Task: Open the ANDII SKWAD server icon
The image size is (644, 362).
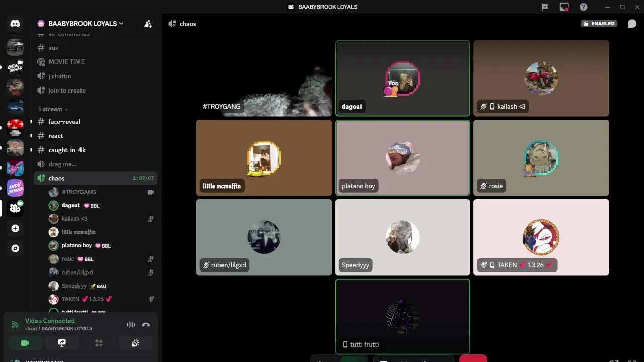Action: coord(15,188)
